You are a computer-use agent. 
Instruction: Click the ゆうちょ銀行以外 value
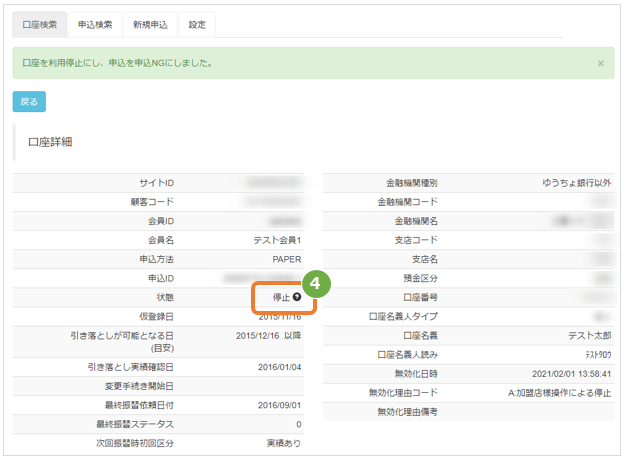click(x=577, y=183)
